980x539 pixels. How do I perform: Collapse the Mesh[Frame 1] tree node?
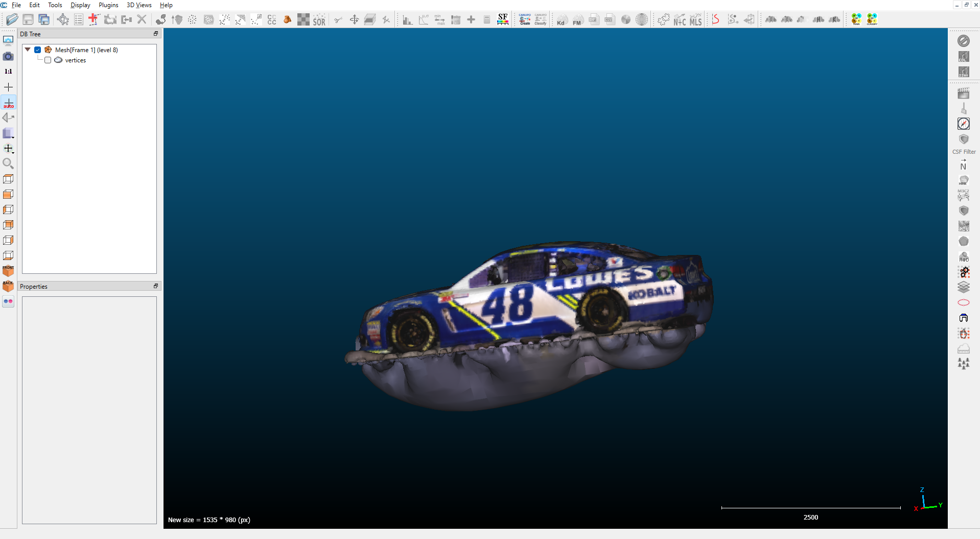pyautogui.click(x=28, y=50)
